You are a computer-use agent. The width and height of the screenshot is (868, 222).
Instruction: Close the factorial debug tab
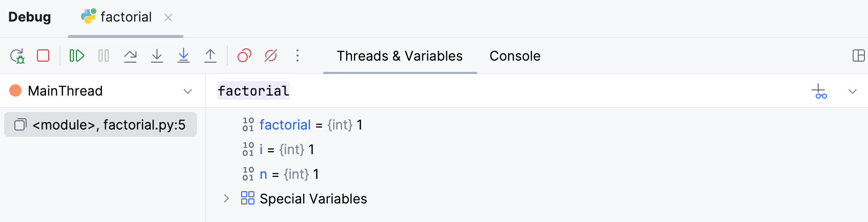click(168, 17)
